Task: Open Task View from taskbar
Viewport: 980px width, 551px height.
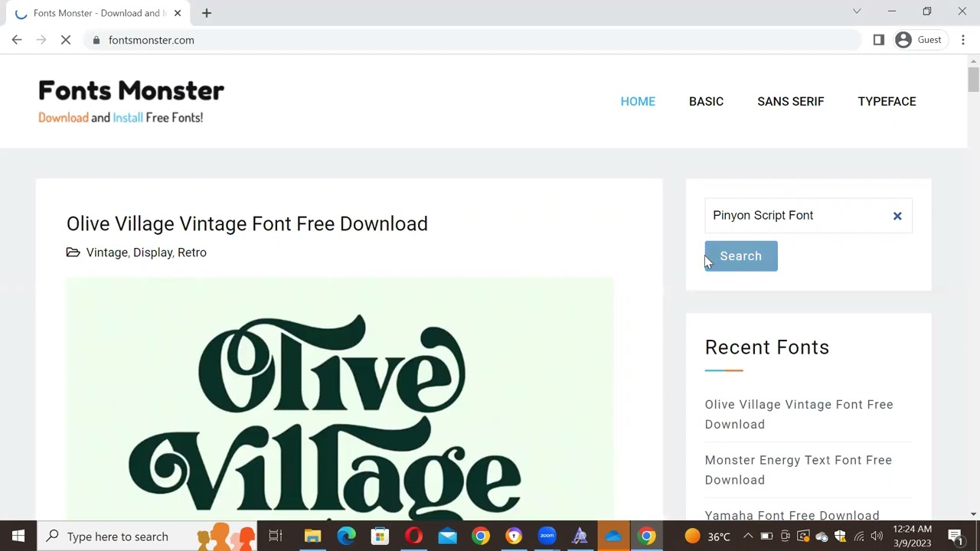Action: [x=276, y=536]
